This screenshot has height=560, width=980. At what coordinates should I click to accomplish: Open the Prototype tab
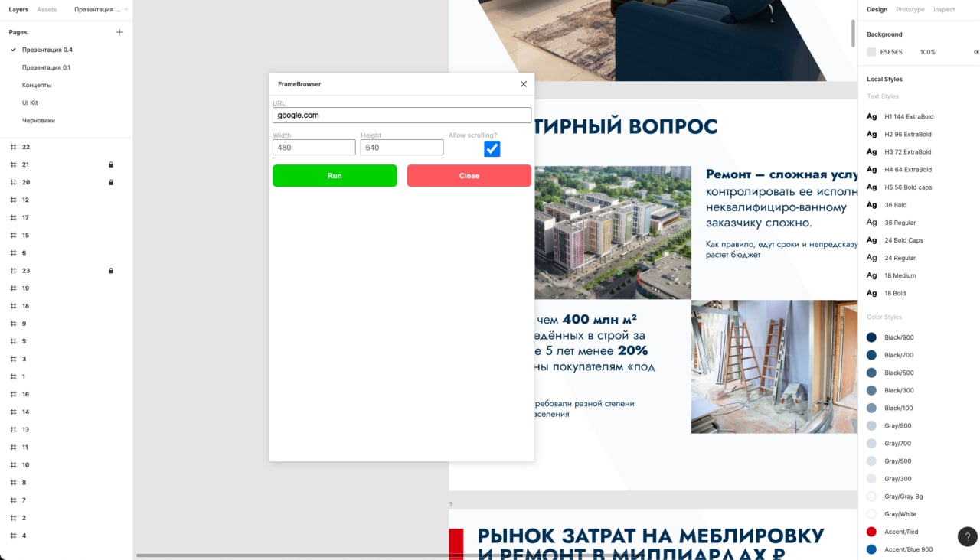coord(910,10)
